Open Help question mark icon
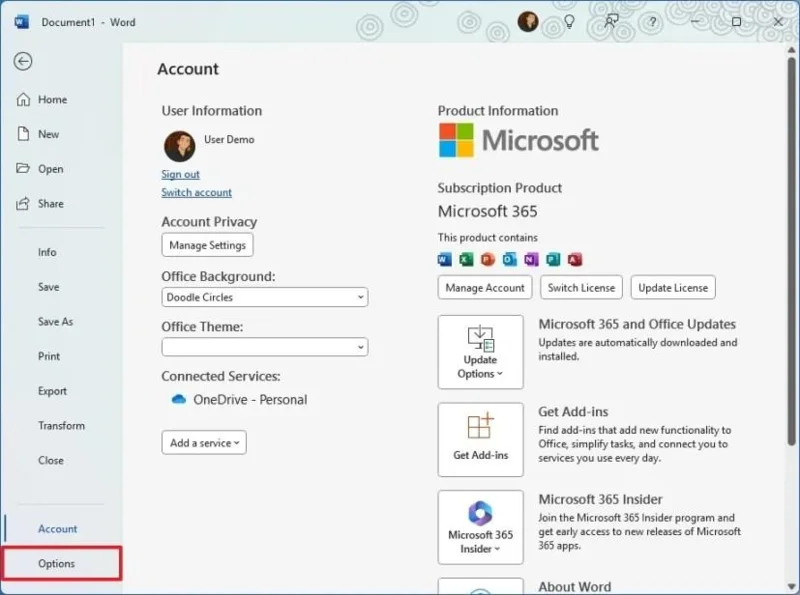Viewport: 800px width, 595px height. tap(653, 22)
